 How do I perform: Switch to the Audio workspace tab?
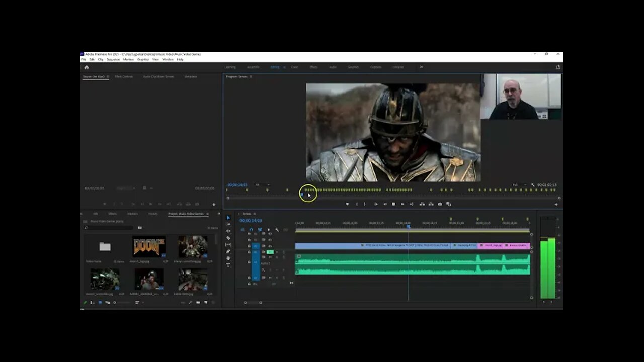333,67
